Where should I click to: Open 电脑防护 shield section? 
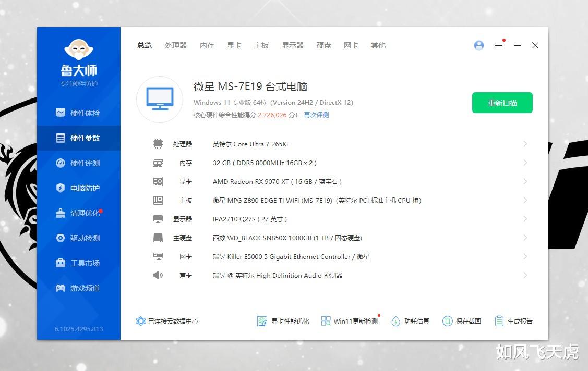click(x=78, y=188)
